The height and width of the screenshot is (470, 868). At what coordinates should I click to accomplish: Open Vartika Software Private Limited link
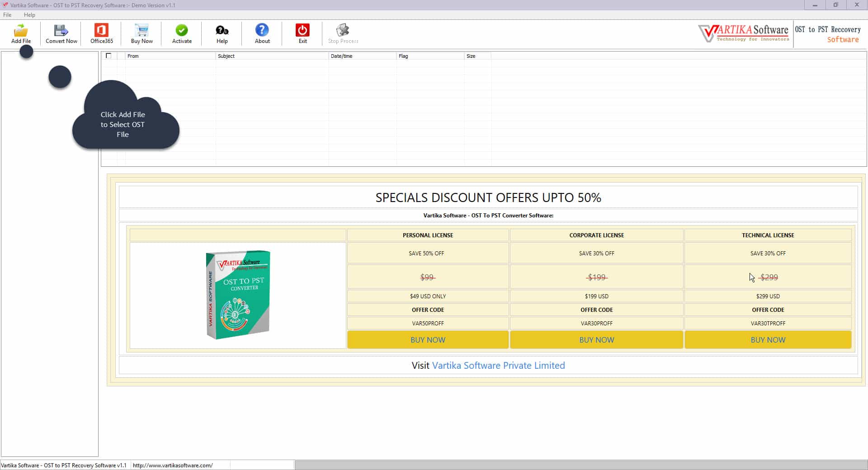[498, 366]
